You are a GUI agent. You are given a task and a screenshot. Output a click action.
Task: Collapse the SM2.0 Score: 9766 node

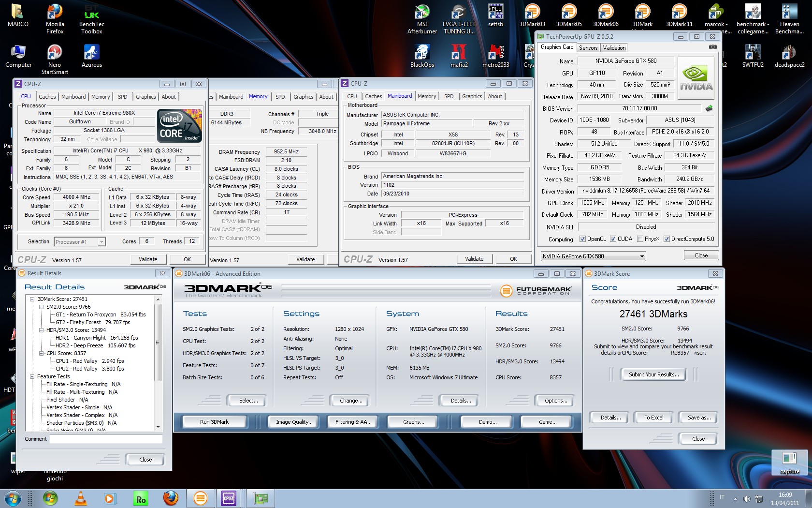[42, 307]
